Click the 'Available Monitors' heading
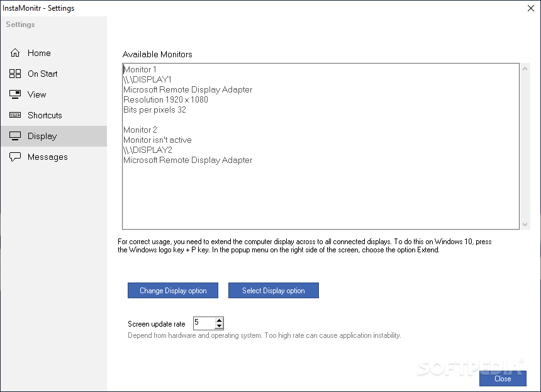Screen dimensions: 541x392 [157, 54]
